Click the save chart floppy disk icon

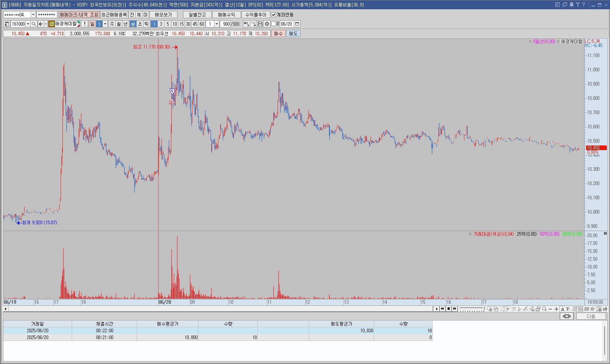click(260, 24)
